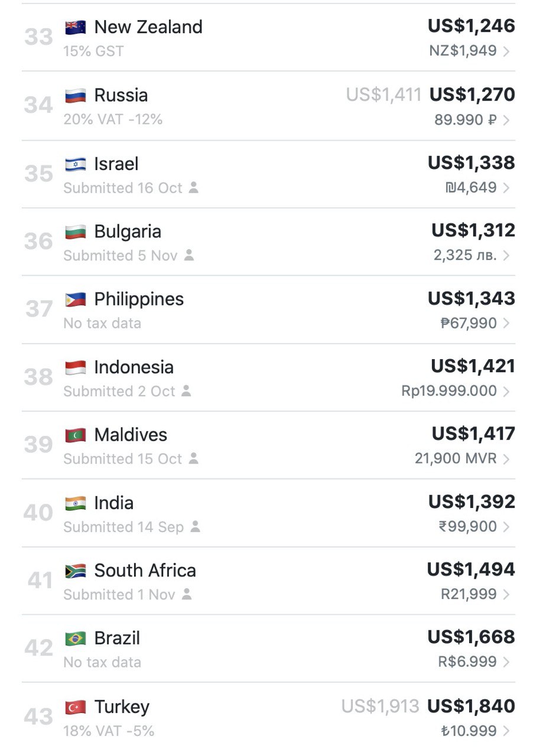The image size is (543, 756).
Task: Click the Turkey flag icon
Action: 76,707
